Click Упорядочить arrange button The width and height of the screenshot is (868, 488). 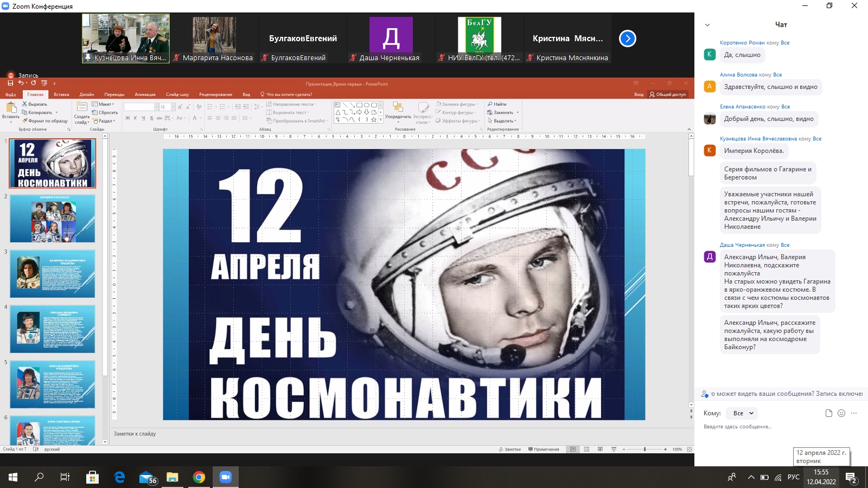click(398, 112)
